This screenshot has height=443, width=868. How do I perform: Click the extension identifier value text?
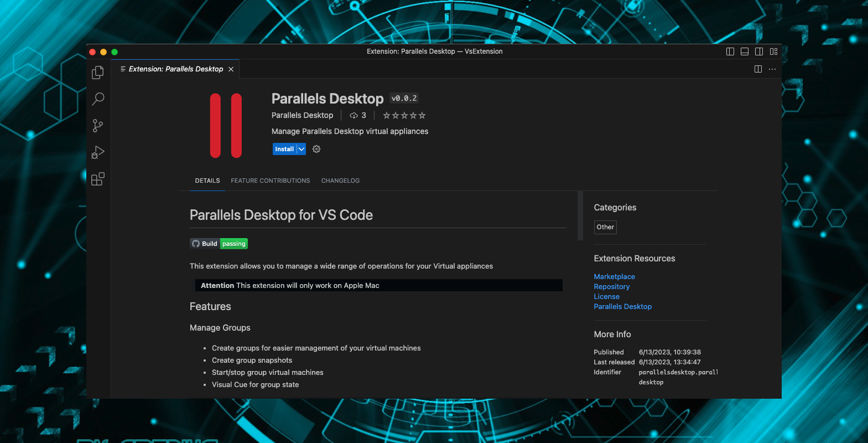tap(678, 377)
